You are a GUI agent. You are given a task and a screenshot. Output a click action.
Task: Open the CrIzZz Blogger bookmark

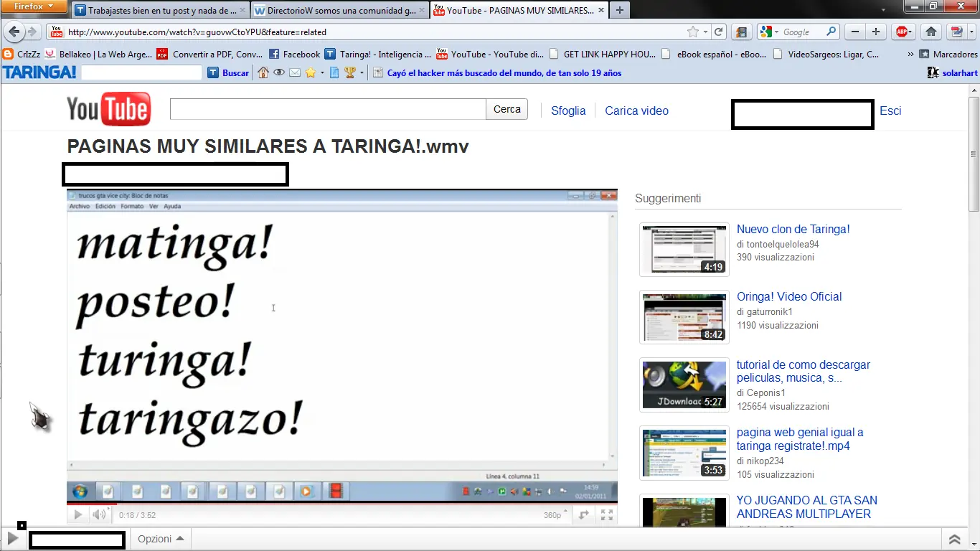[23, 54]
